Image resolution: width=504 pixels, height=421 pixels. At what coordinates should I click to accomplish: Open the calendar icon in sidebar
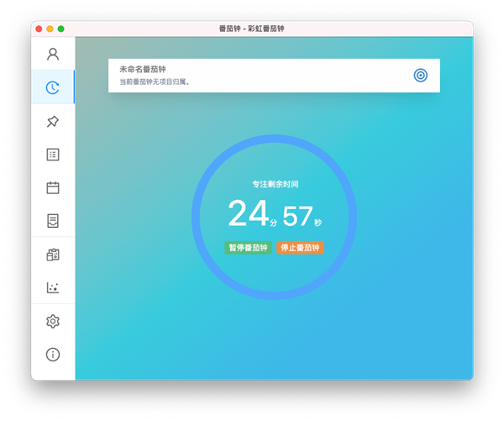coord(53,187)
